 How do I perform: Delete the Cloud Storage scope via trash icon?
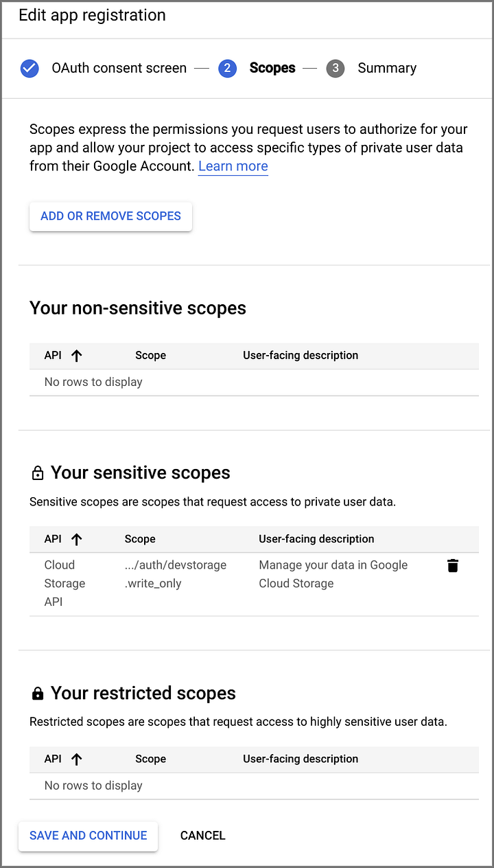coord(453,565)
